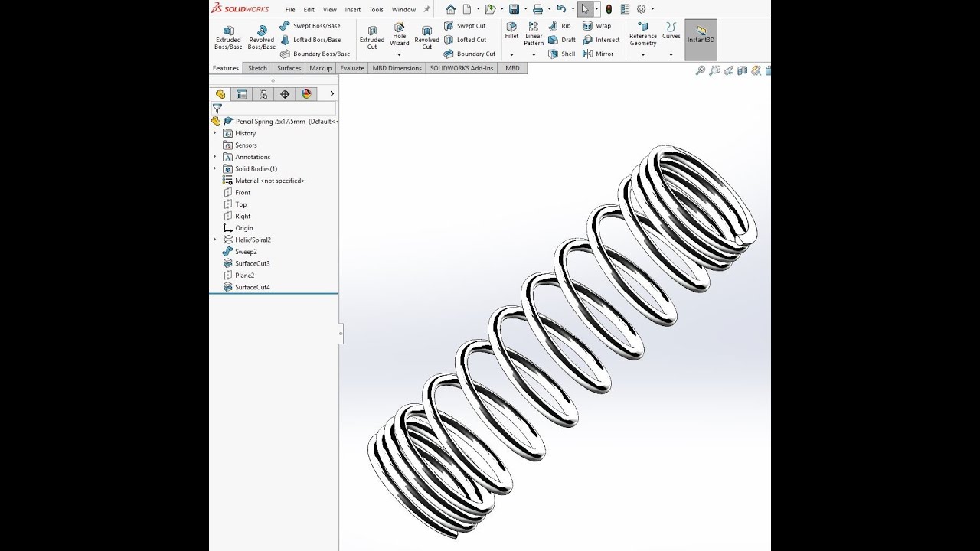Switch to the Surfaces tab
This screenshot has width=980, height=551.
[289, 68]
